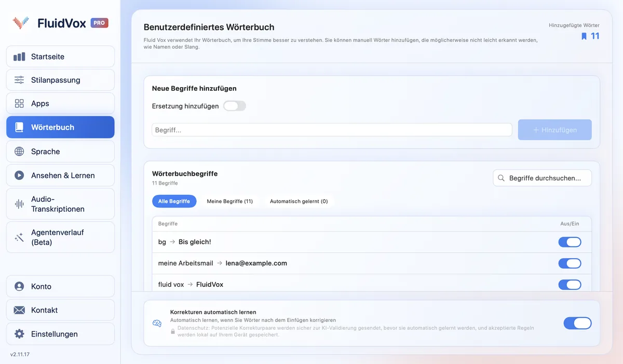Click the Startseite bar chart icon

point(19,57)
